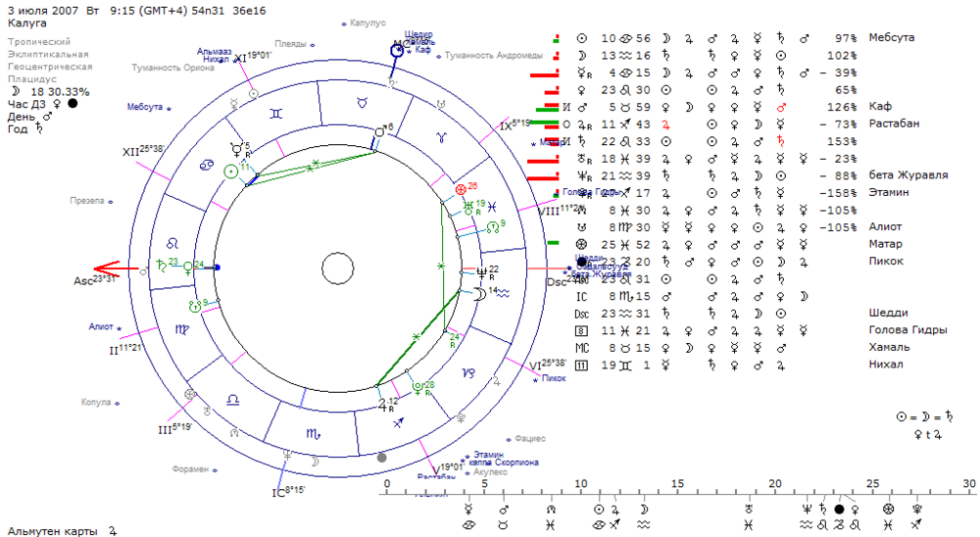Click the red Ascendant arrow on the left
Viewport: 980px width, 537px height.
tap(117, 268)
